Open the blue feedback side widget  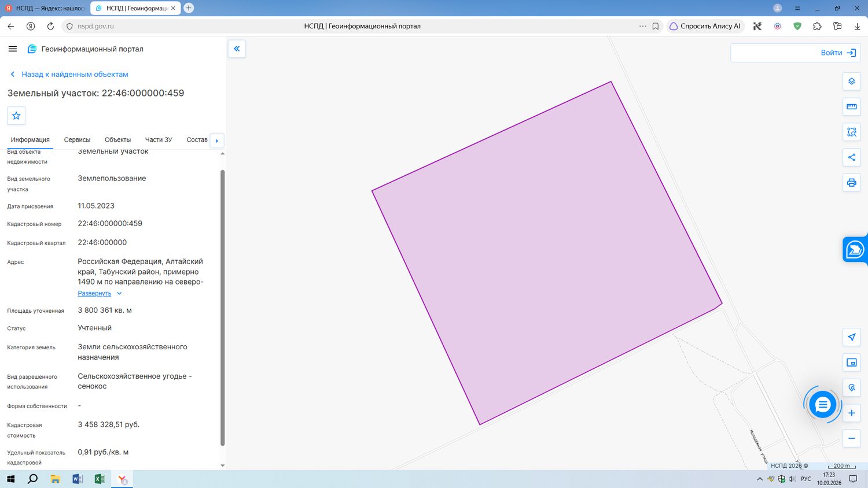tap(855, 250)
